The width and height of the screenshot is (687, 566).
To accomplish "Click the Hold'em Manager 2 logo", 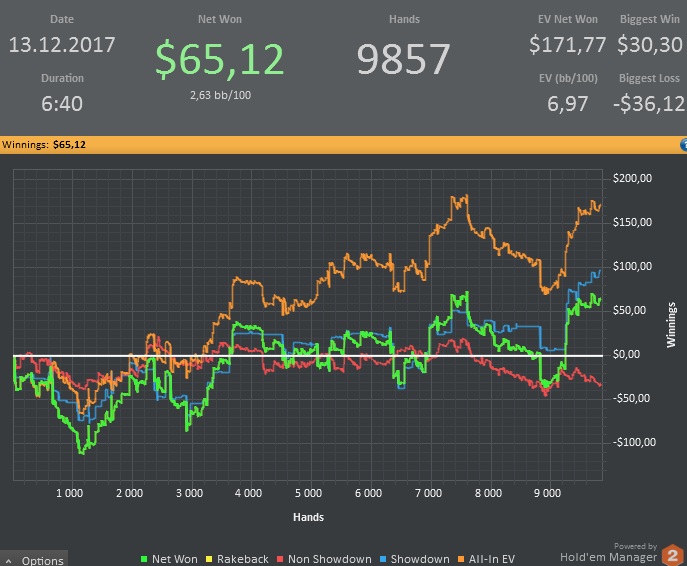I will coord(673,555).
